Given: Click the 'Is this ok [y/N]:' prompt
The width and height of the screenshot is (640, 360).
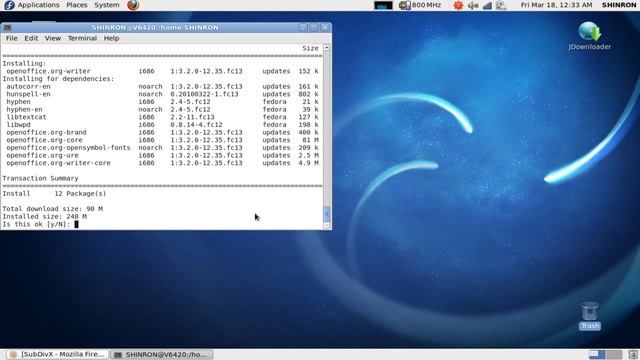Looking at the screenshot, I should 36,224.
